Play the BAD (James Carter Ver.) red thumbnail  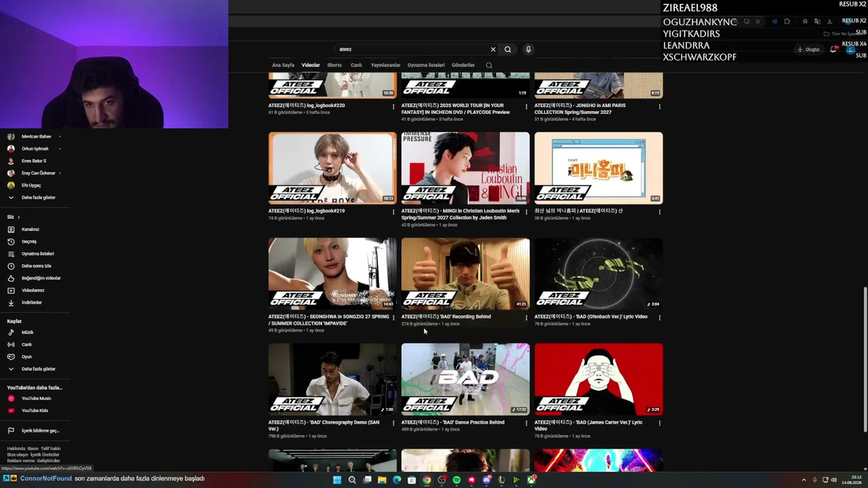598,379
